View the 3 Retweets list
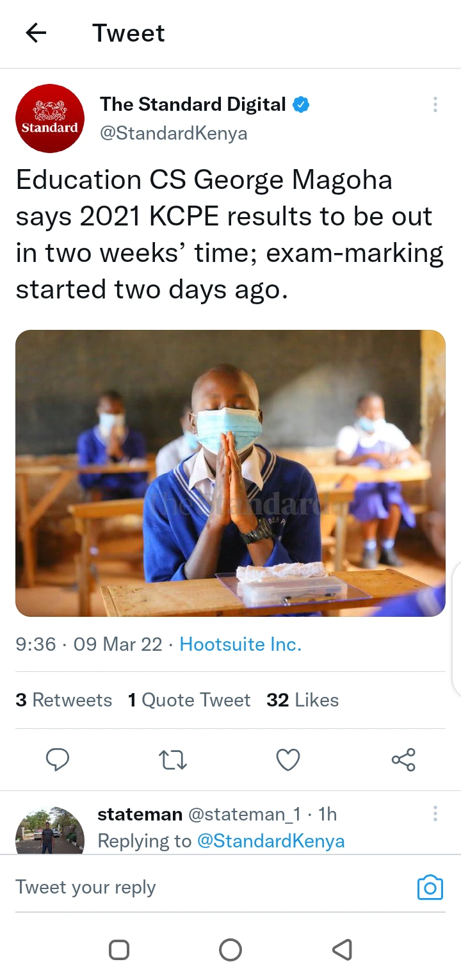461x980 pixels. point(64,700)
